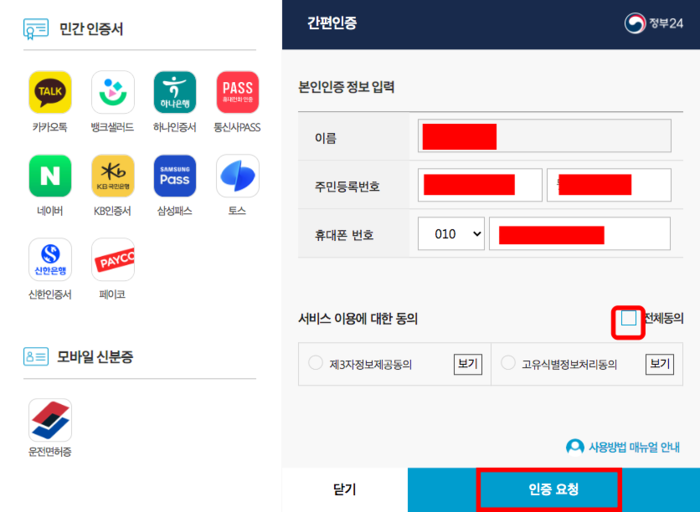
Task: Check the 전체동의 checkbox
Action: click(x=629, y=318)
